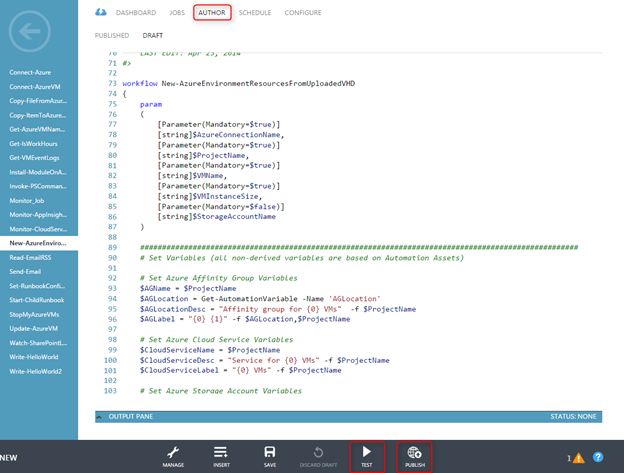The image size is (624, 473).
Task: Switch to the Dashboard tab
Action: (x=136, y=13)
